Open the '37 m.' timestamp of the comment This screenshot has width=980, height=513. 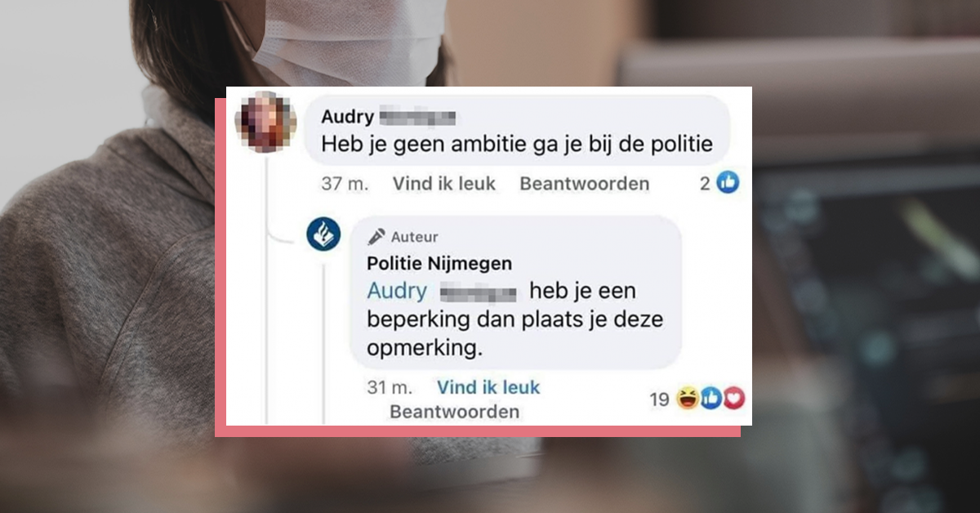[x=345, y=184]
